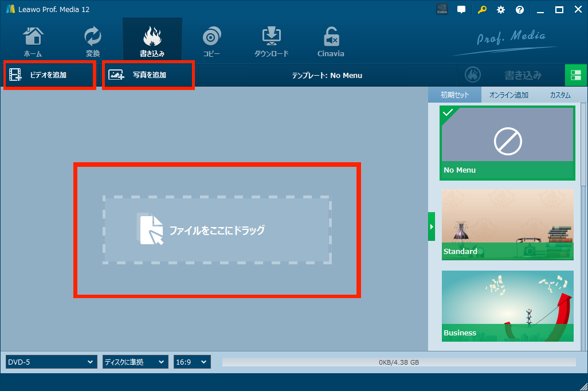Open the Copy (コピー) module
588x391 pixels.
point(211,41)
